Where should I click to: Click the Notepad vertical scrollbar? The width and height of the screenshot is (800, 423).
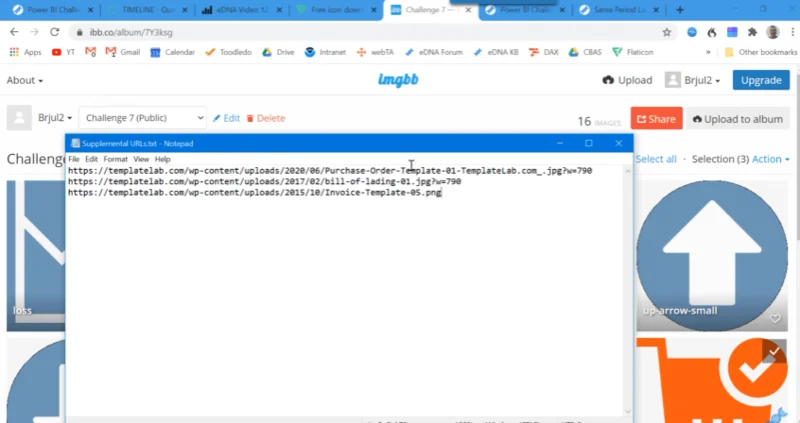click(628, 291)
